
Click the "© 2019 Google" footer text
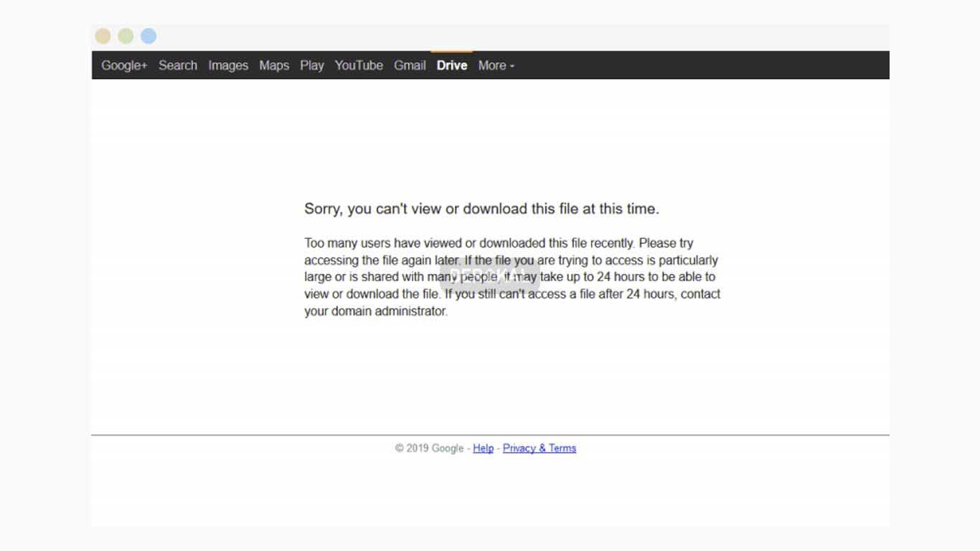pos(429,448)
